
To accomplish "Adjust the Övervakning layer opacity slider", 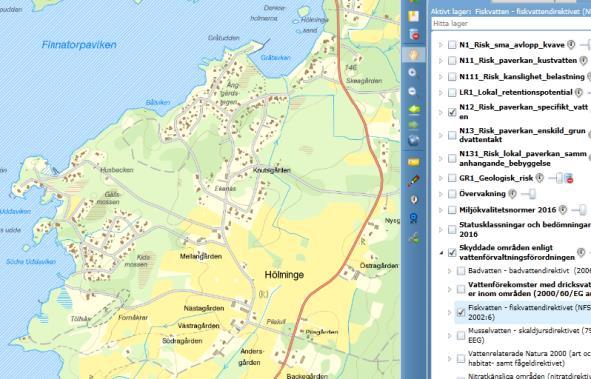I will coord(528,194).
